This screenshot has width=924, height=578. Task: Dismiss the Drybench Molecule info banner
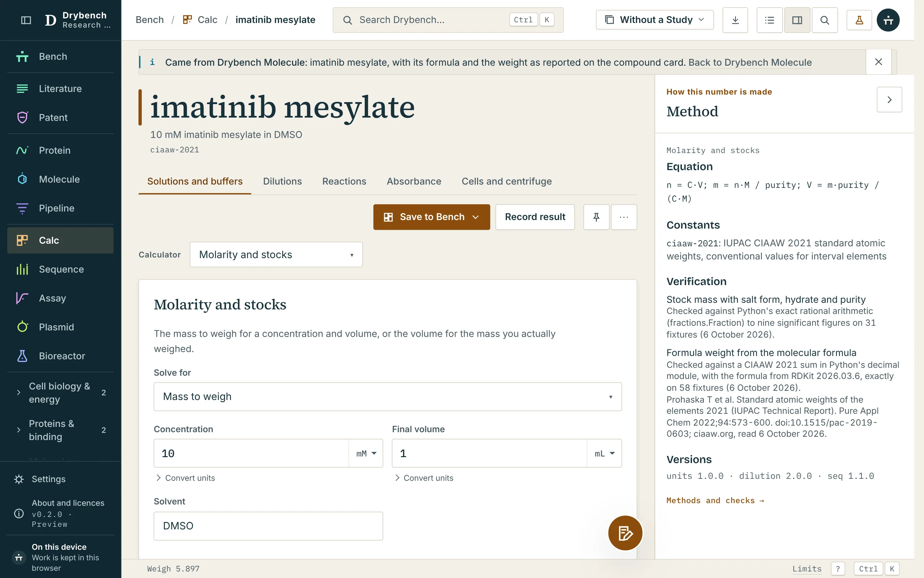click(878, 62)
